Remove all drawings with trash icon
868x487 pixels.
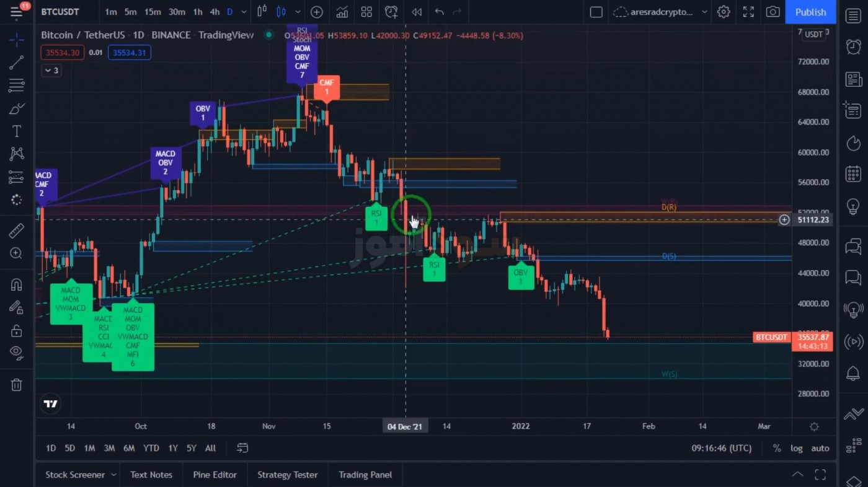click(x=17, y=385)
